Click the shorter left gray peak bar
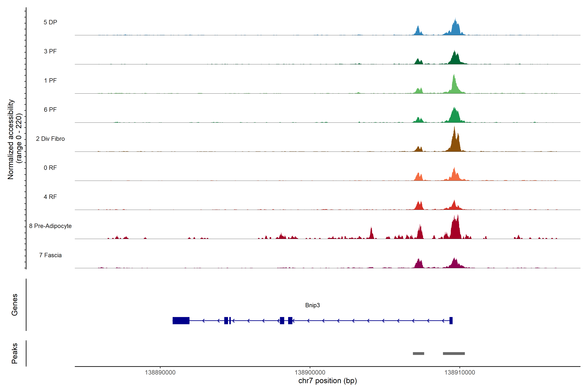 click(x=418, y=353)
